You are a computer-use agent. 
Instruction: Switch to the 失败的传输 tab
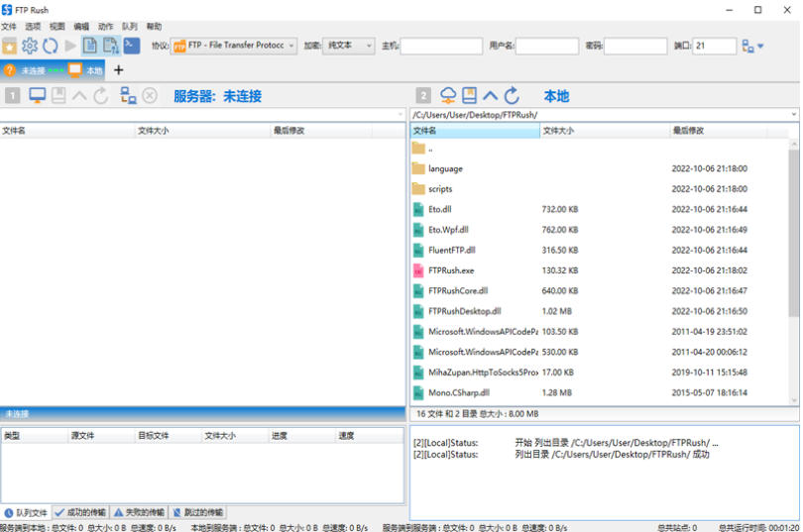tap(140, 513)
